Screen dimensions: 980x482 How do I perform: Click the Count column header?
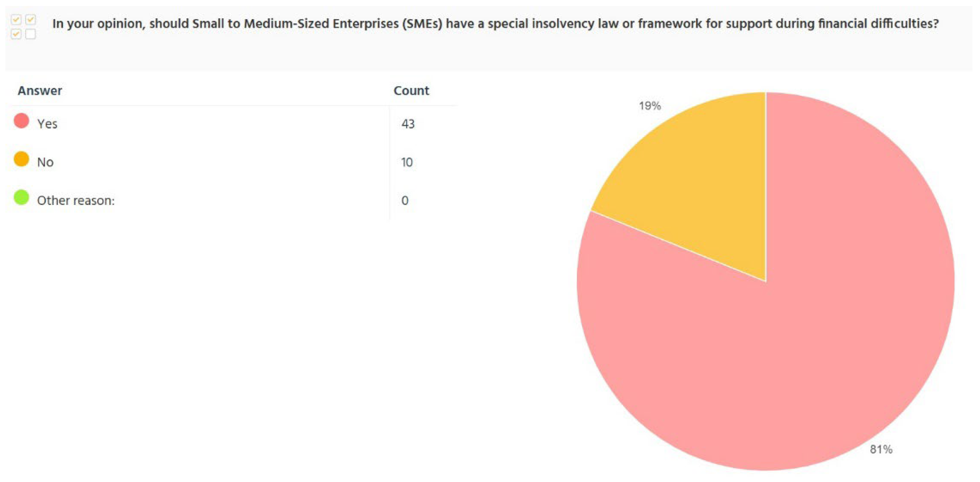(x=411, y=91)
